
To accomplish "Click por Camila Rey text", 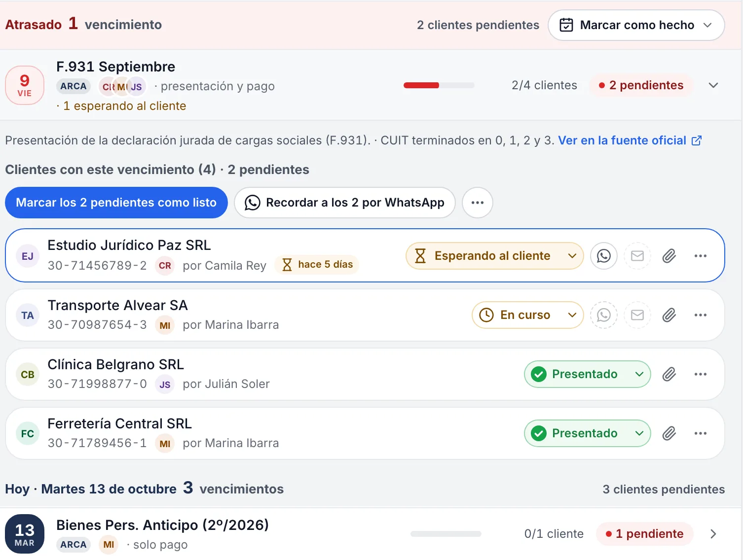I will pyautogui.click(x=224, y=266).
